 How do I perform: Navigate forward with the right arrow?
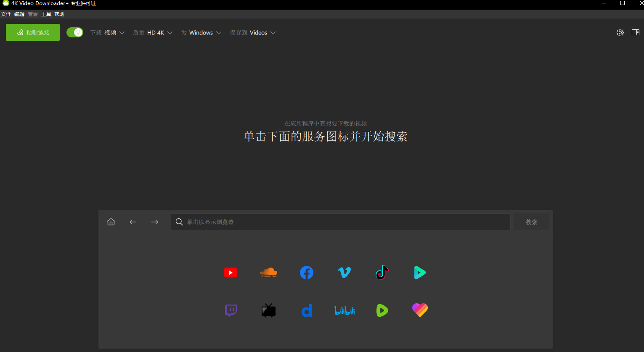click(x=155, y=222)
